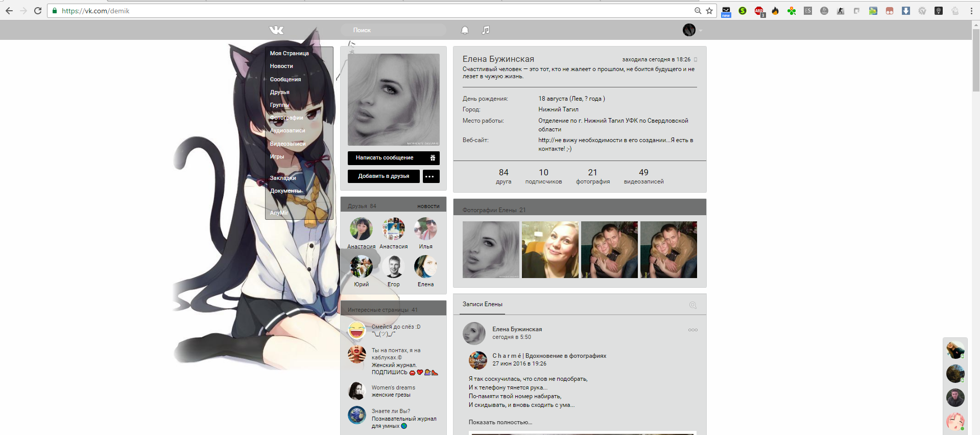Send a gift via the gift icon

tap(433, 158)
